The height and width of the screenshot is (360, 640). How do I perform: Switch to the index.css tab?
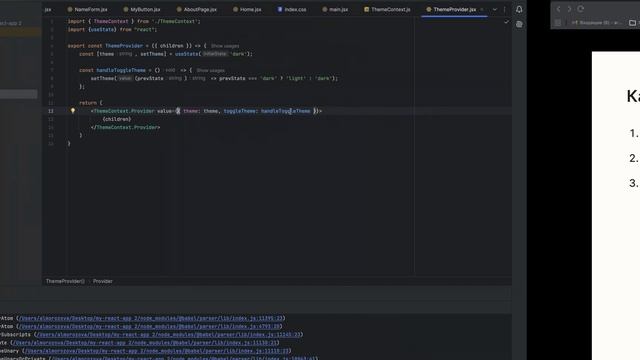292,9
